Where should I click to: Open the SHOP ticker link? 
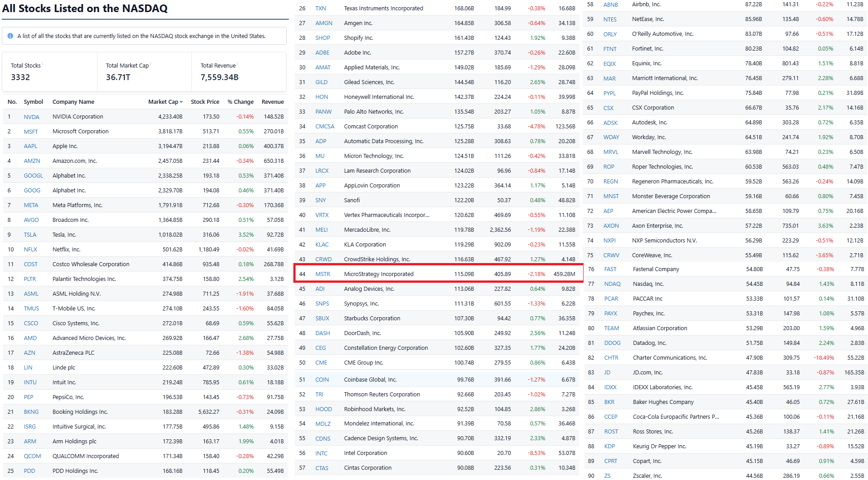pyautogui.click(x=323, y=38)
